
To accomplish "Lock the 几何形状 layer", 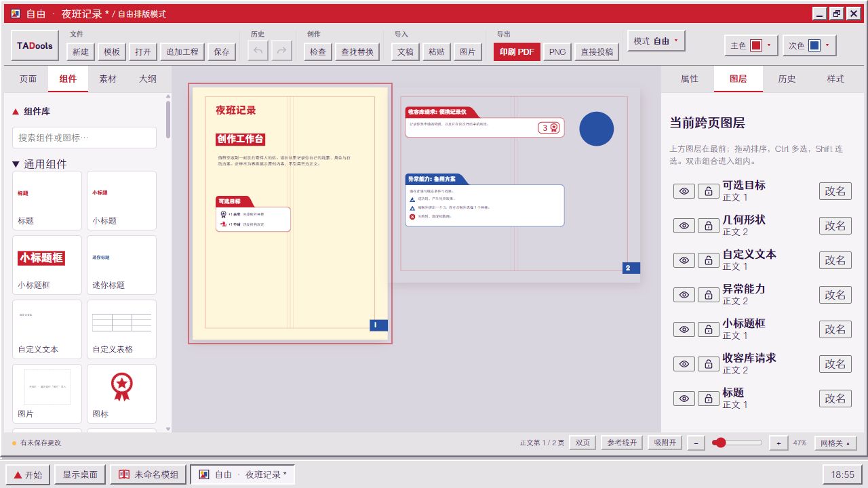I will click(x=709, y=226).
